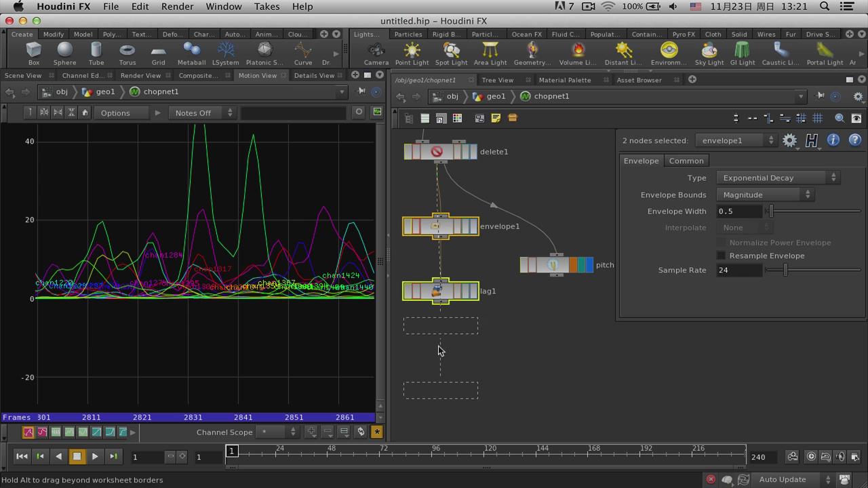Switch to the Common tab

(x=686, y=161)
